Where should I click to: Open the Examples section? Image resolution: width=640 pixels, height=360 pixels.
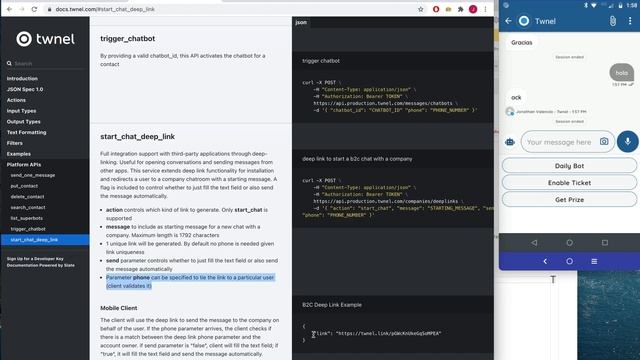[19, 154]
